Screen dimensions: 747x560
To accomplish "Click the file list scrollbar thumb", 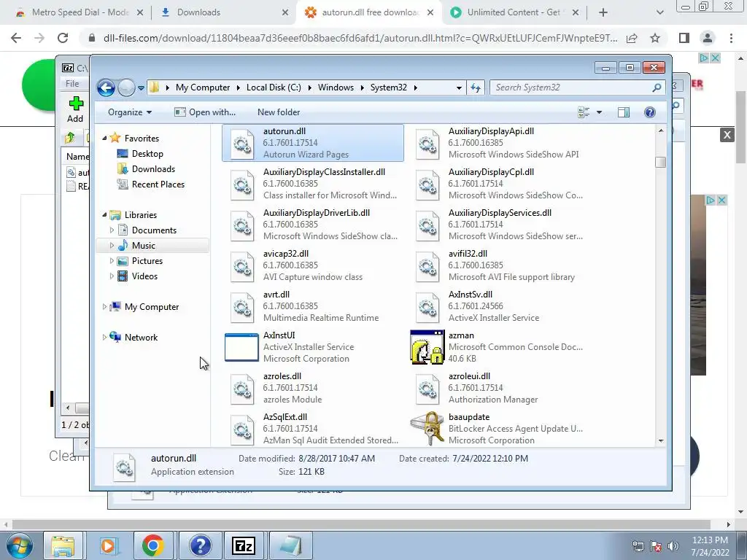I will [660, 163].
